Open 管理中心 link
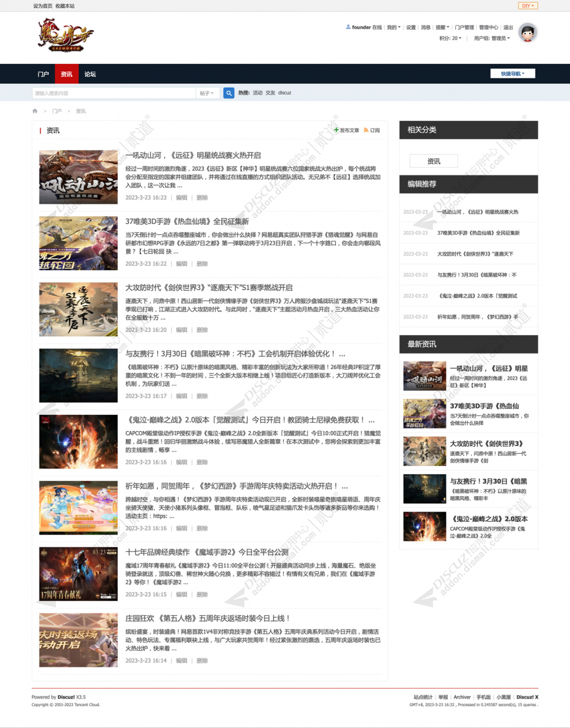Viewport: 570px width, 728px height. click(489, 28)
